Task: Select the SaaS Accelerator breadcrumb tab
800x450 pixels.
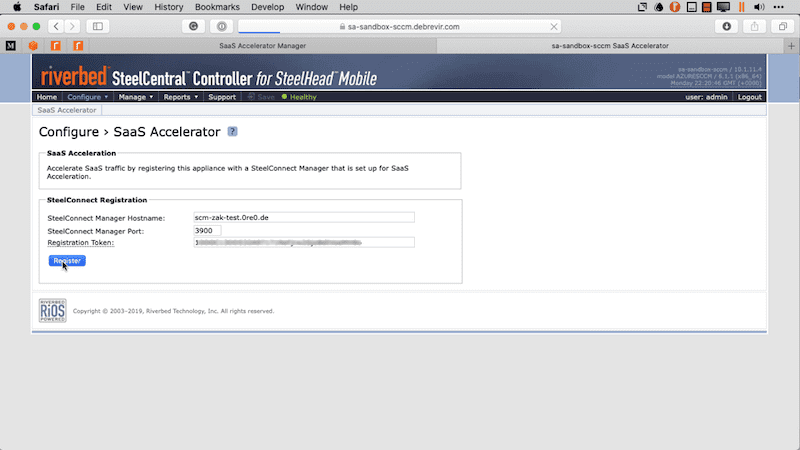Action: [67, 110]
